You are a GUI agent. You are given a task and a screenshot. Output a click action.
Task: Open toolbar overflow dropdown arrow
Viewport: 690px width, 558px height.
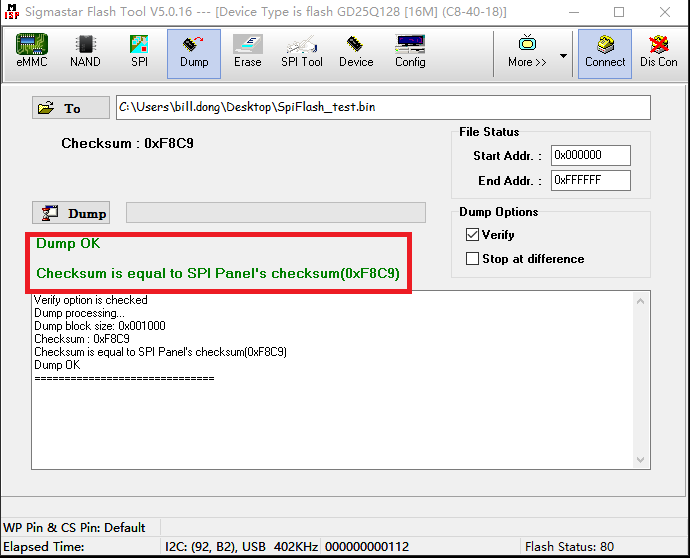point(563,55)
